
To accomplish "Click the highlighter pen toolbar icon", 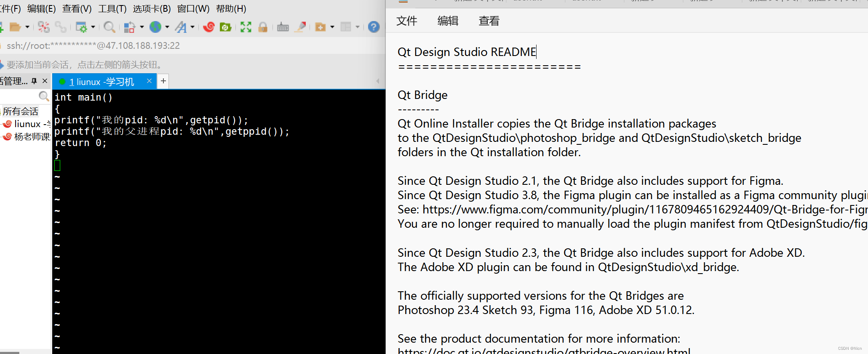I will point(301,27).
